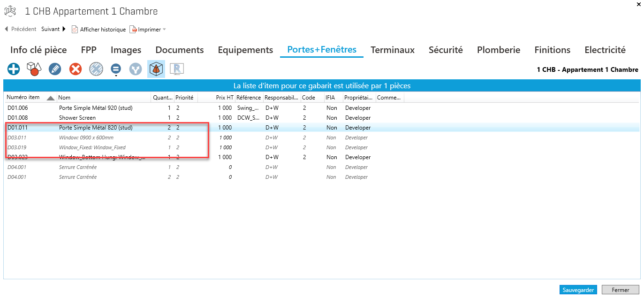This screenshot has width=644, height=299.
Task: Select the Shower Screen row
Action: [77, 118]
